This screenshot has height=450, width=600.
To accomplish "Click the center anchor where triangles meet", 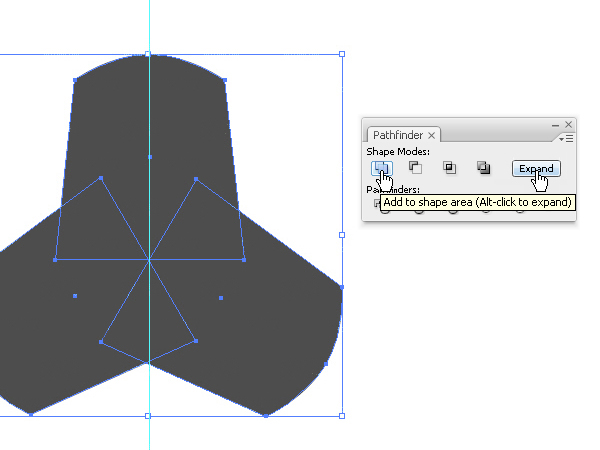I will click(x=149, y=261).
